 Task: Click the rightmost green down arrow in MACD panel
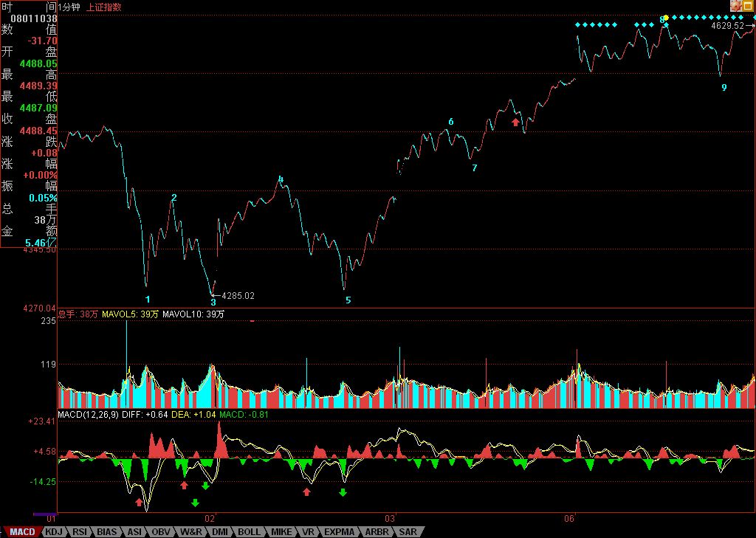click(x=343, y=492)
